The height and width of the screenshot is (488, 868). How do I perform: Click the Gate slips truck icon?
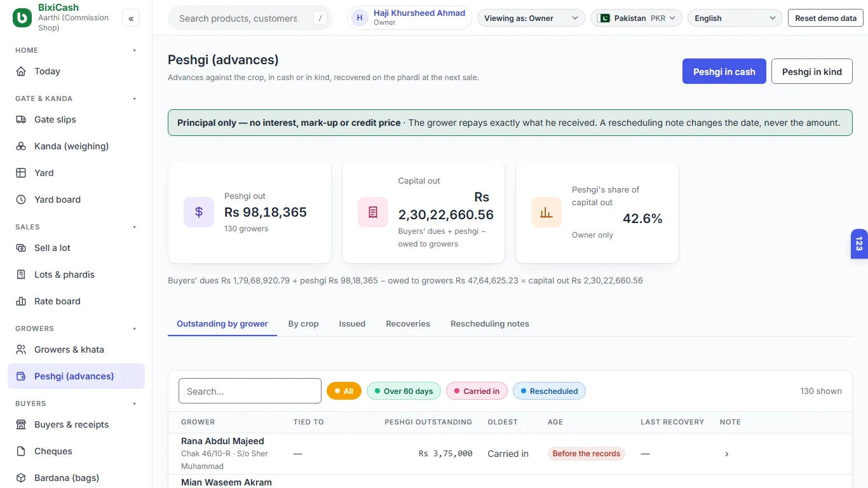[x=22, y=119]
